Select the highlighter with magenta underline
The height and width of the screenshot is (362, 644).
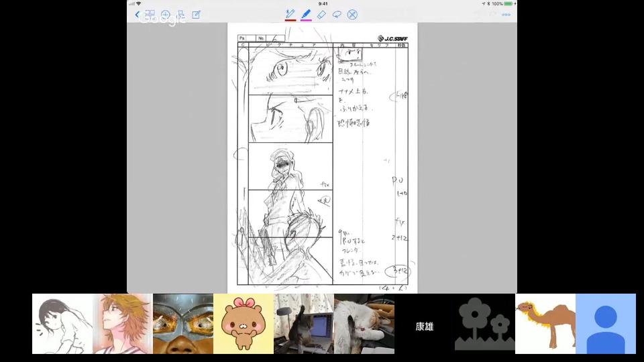(x=306, y=14)
